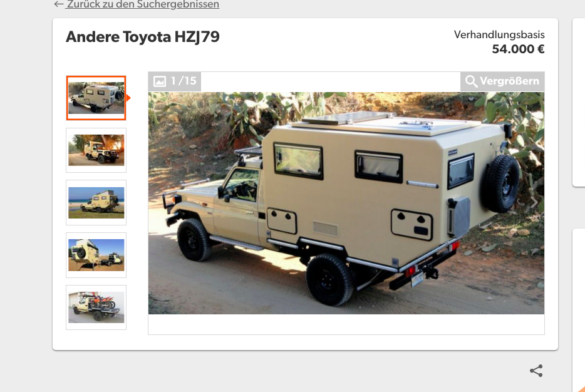Viewport: 585px width, 392px height.
Task: Click the white strip below the main photo
Action: [x=346, y=324]
